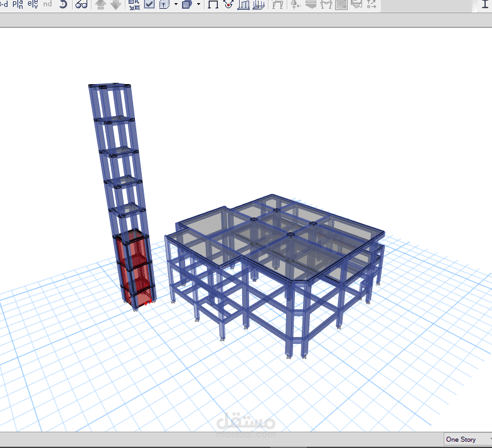Toggle the object shrink arrows icon
This screenshot has height=448, width=492.
[x=134, y=4]
